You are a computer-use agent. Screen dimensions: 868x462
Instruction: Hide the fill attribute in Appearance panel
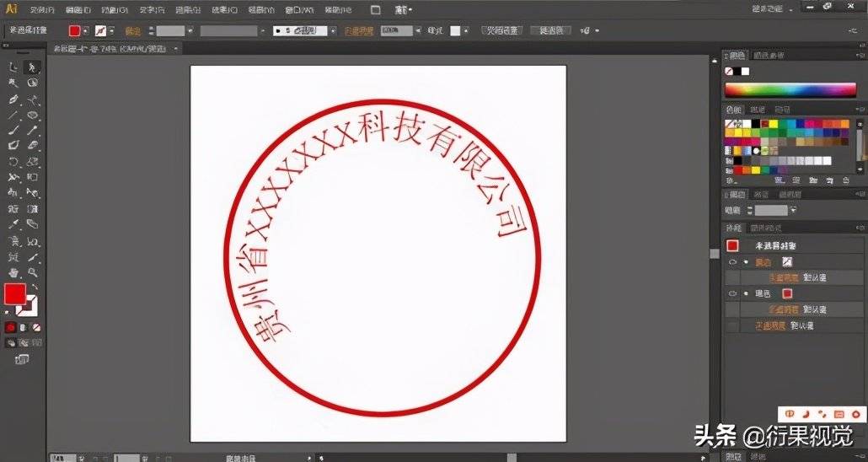[732, 293]
